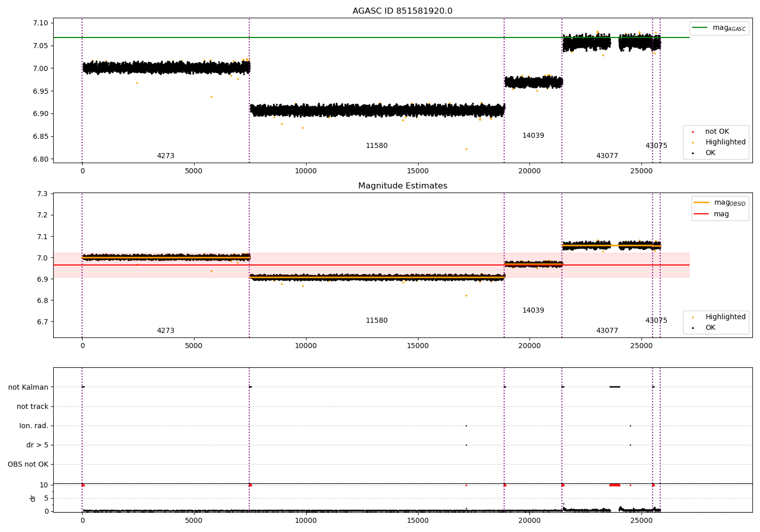Click the orange line sample beside mag OBSID
This screenshot has height=532, width=760.
tap(701, 203)
